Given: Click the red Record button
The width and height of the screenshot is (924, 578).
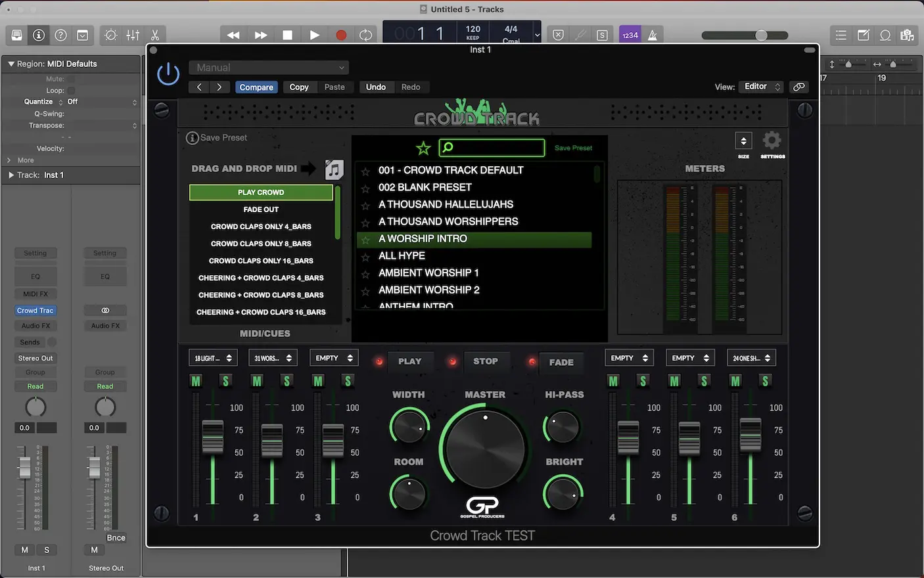Looking at the screenshot, I should click(341, 35).
